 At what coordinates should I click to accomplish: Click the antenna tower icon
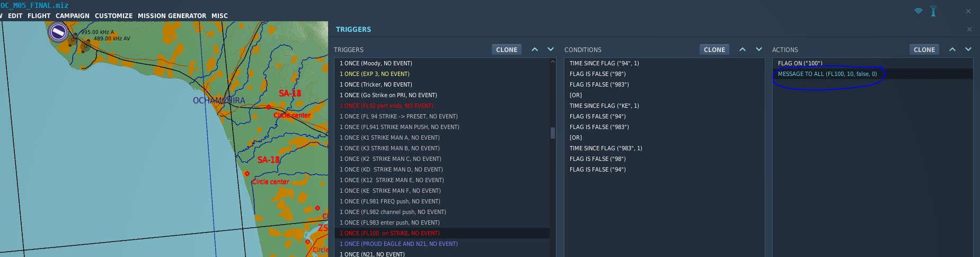pos(933,11)
